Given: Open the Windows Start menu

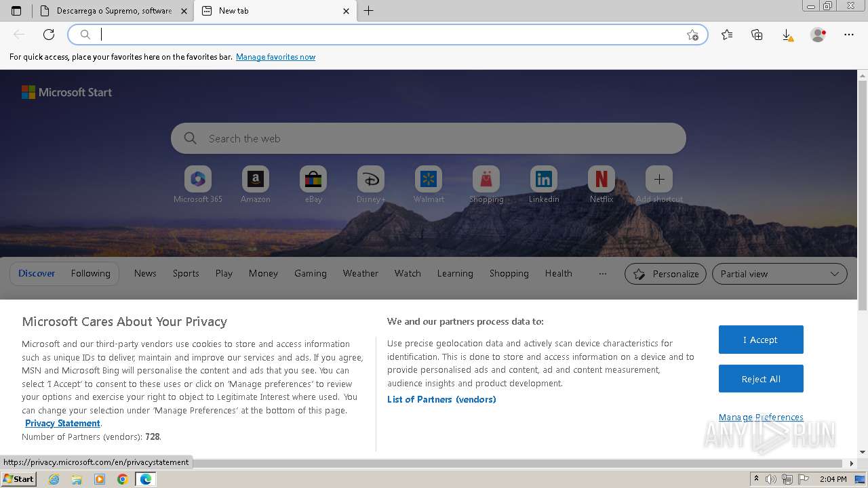Looking at the screenshot, I should 18,479.
